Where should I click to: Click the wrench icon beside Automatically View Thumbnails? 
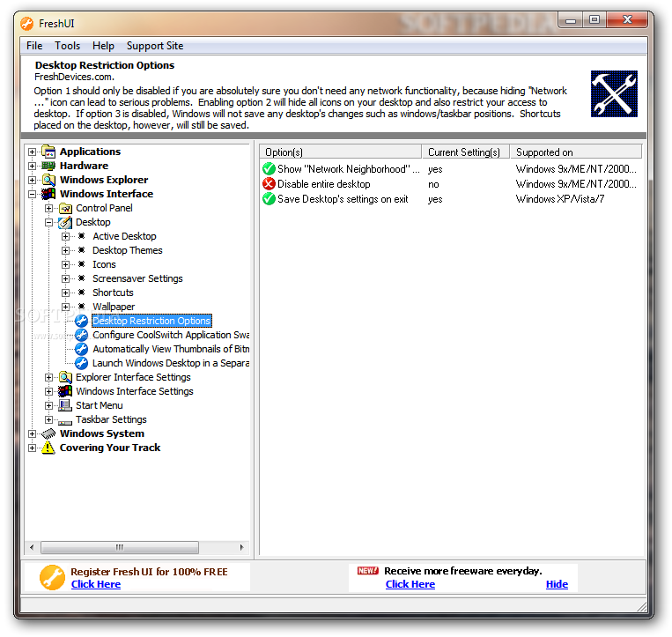pos(81,349)
